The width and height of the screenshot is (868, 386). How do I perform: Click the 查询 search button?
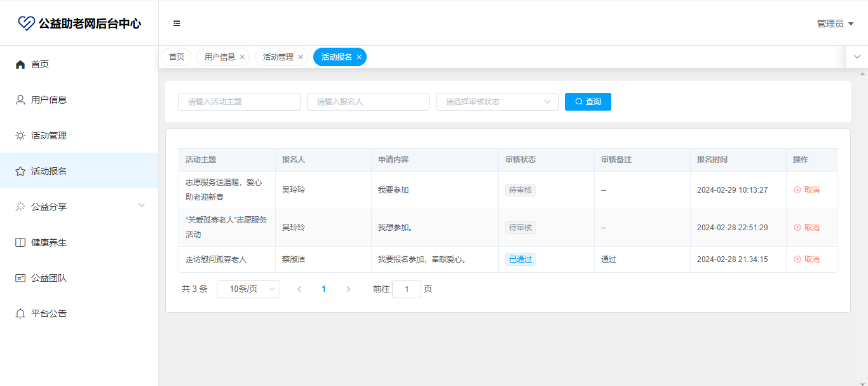click(588, 102)
